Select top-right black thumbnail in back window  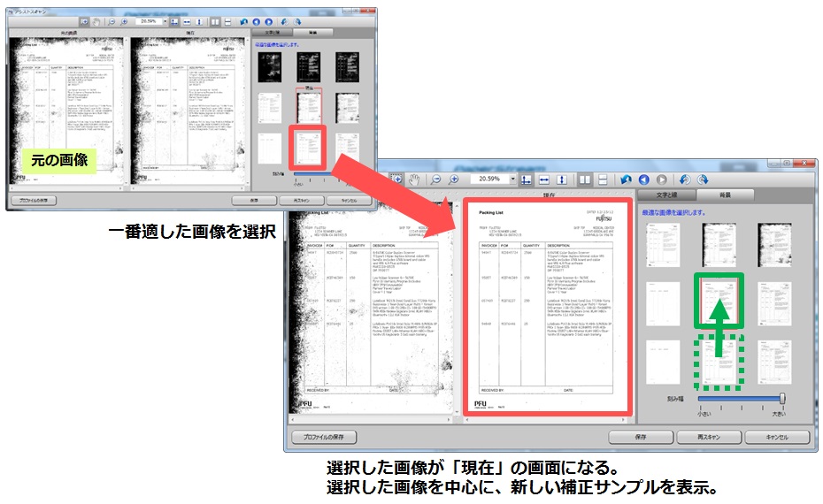tap(348, 66)
